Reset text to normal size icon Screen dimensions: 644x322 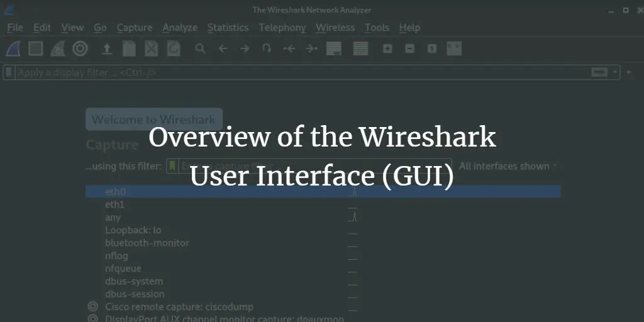[431, 49]
